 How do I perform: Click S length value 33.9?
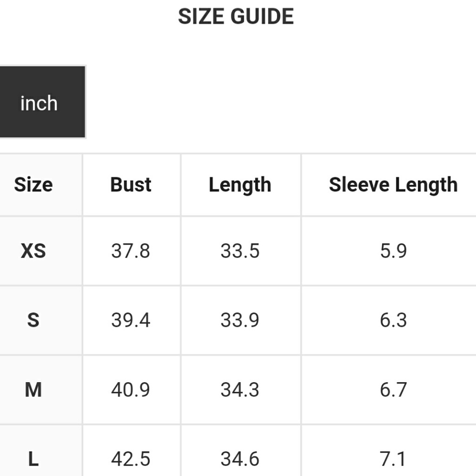point(240,320)
